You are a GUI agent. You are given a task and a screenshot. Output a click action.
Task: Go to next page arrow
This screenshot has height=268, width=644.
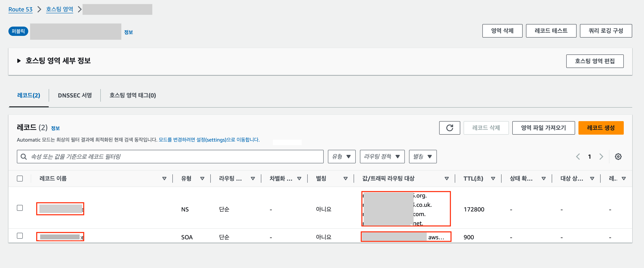(601, 157)
